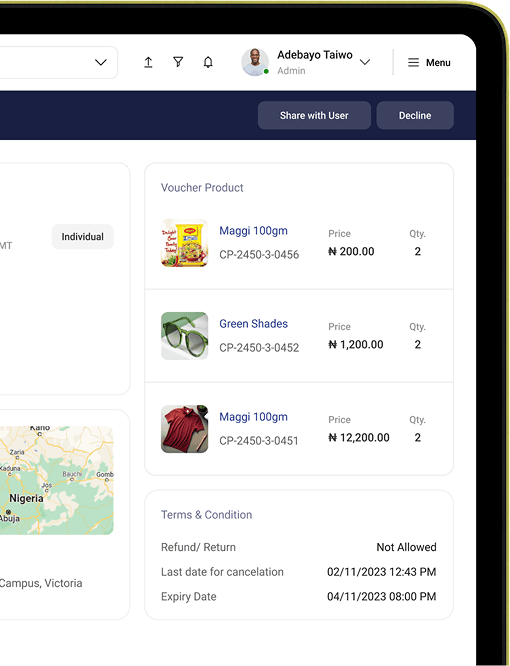Click the Admin role label
Image resolution: width=510 pixels, height=666 pixels.
291,71
